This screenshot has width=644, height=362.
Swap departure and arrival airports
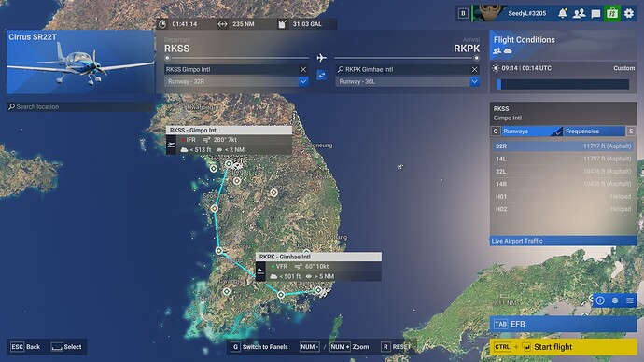[x=322, y=76]
